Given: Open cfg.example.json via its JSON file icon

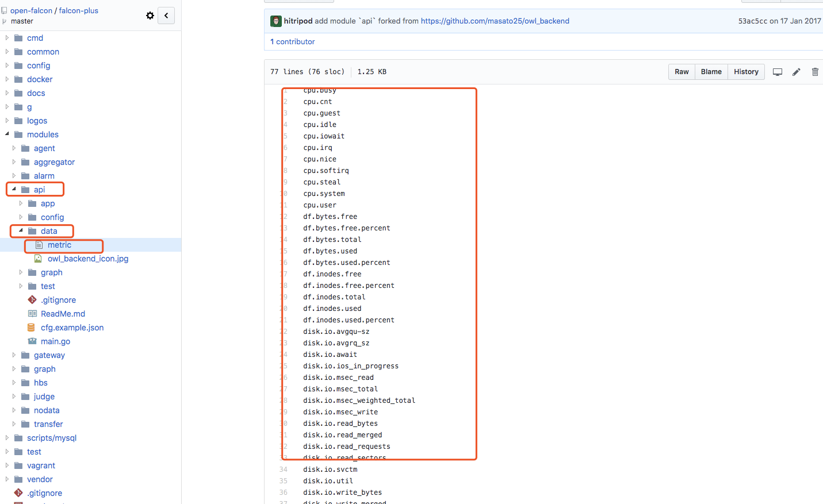Looking at the screenshot, I should pyautogui.click(x=30, y=328).
